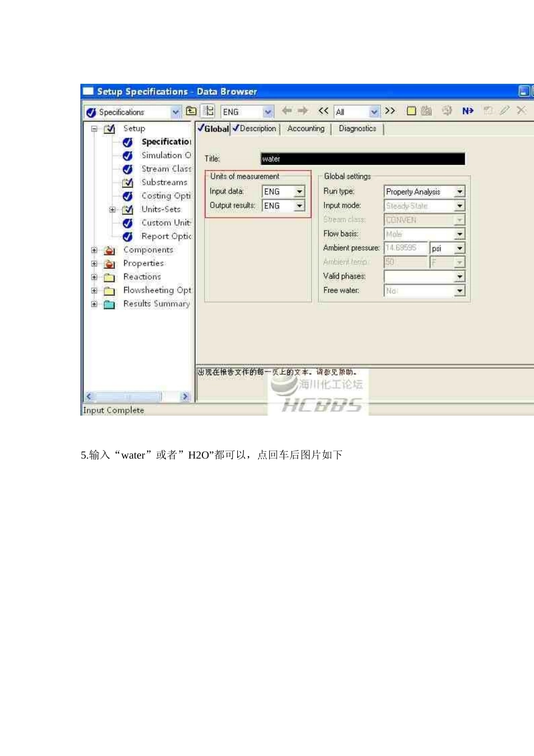Expand the Results Summary node
This screenshot has height=756, width=534.
[94, 304]
